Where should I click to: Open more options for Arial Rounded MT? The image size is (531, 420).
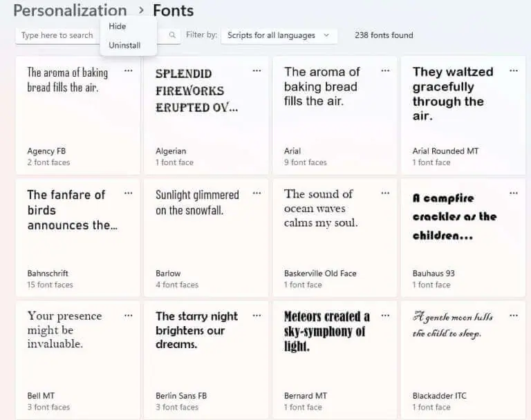514,70
